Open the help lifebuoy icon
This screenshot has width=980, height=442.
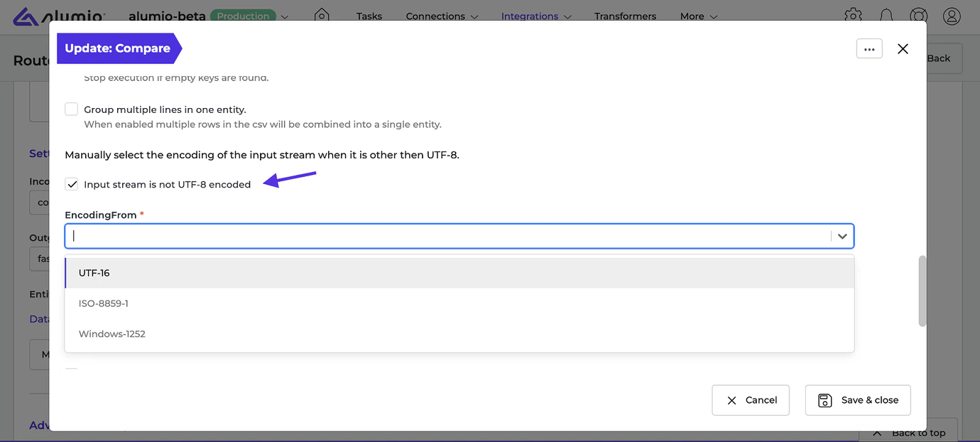pyautogui.click(x=919, y=16)
